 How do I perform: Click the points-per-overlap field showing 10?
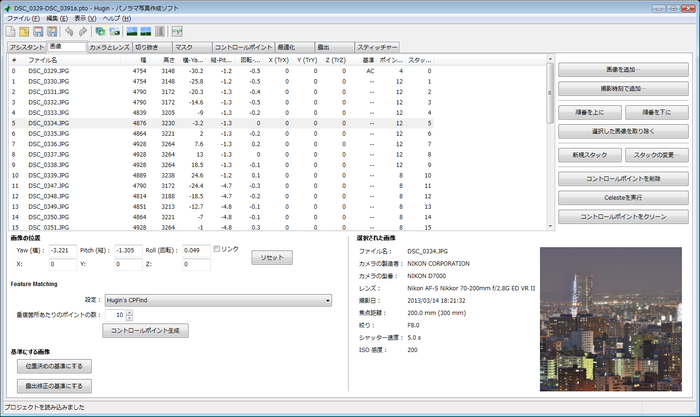[x=116, y=315]
